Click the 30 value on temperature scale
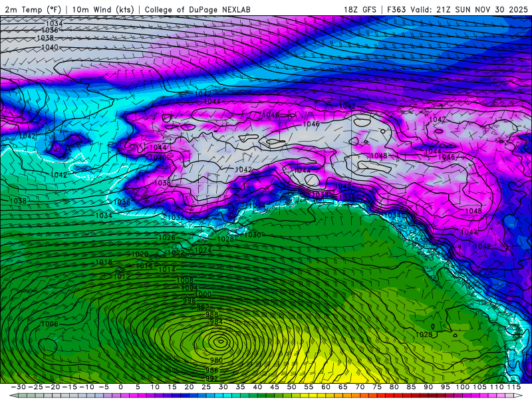The width and height of the screenshot is (532, 399). [223, 387]
